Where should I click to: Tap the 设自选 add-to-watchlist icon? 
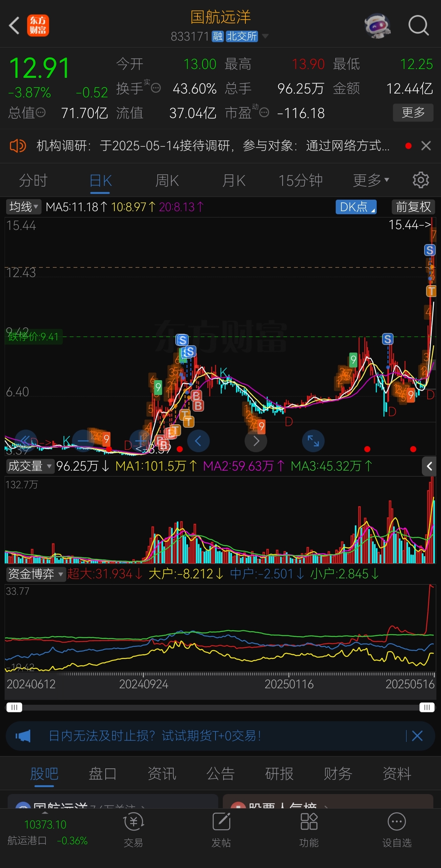[x=397, y=830]
